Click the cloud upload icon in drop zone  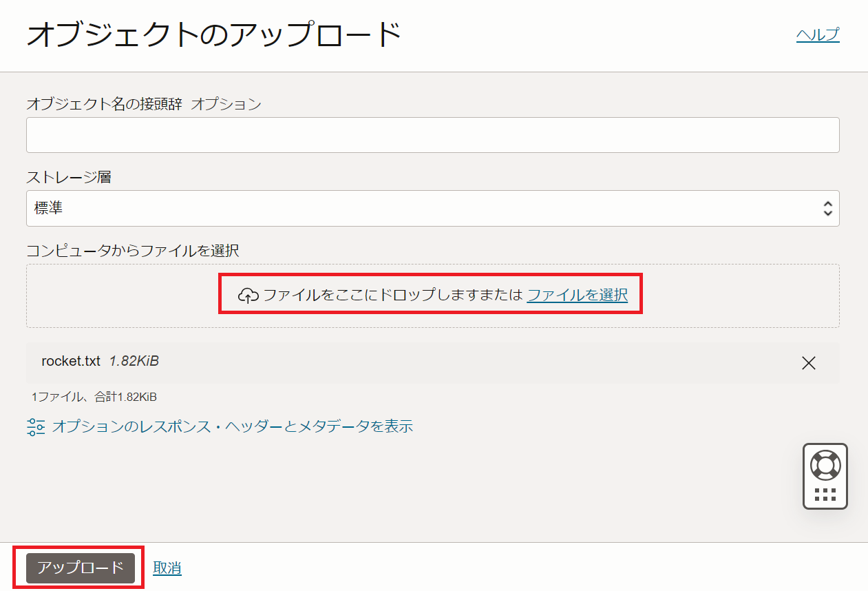[248, 295]
